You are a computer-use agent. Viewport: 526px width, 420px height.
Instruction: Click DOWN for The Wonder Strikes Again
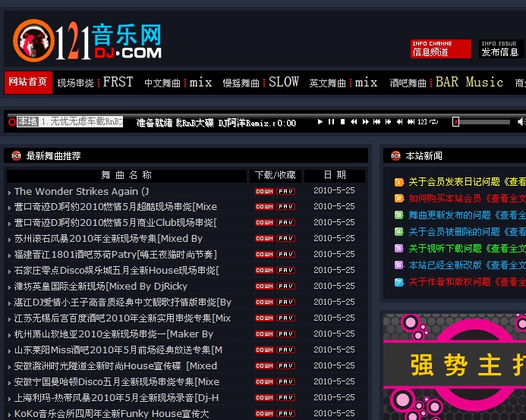coord(264,191)
